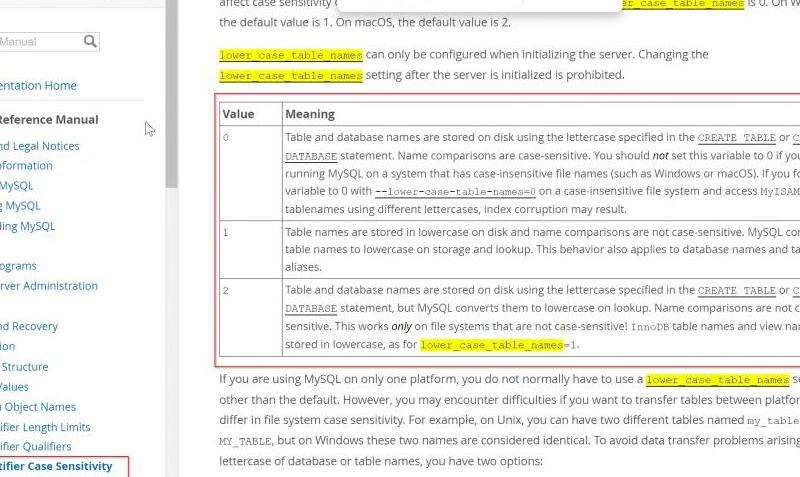Image resolution: width=800 pixels, height=477 pixels.
Task: Click lower_case_table_names link in 'one platform' paragraph
Action: pyautogui.click(x=717, y=380)
